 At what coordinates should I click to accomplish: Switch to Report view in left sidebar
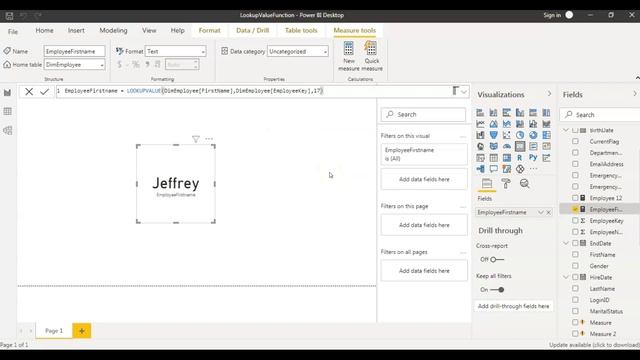pos(7,93)
